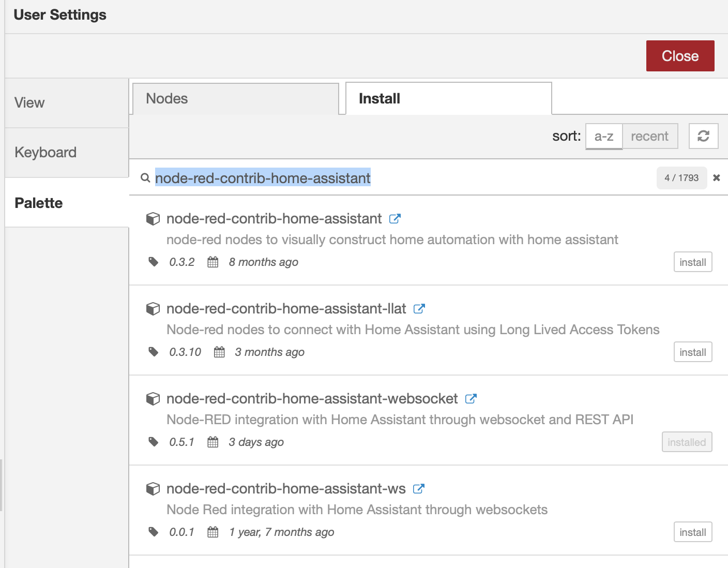
Task: Switch to the Nodes tab
Action: pos(236,99)
